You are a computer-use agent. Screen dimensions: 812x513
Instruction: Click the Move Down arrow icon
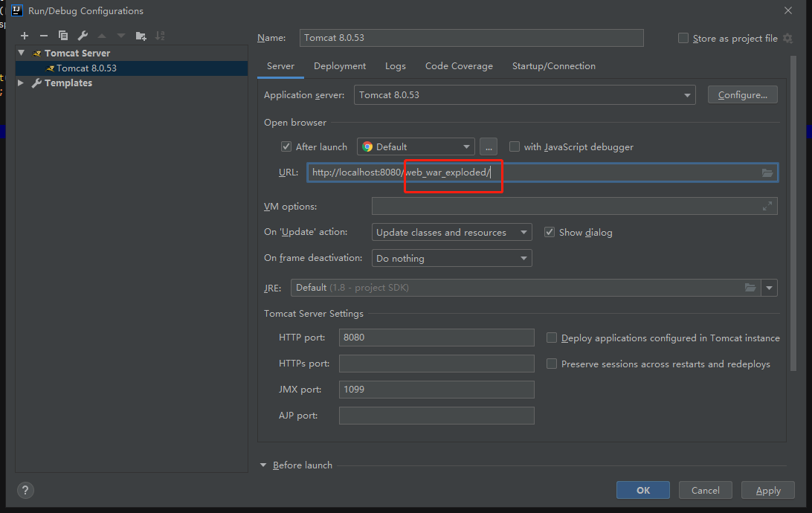pos(121,36)
